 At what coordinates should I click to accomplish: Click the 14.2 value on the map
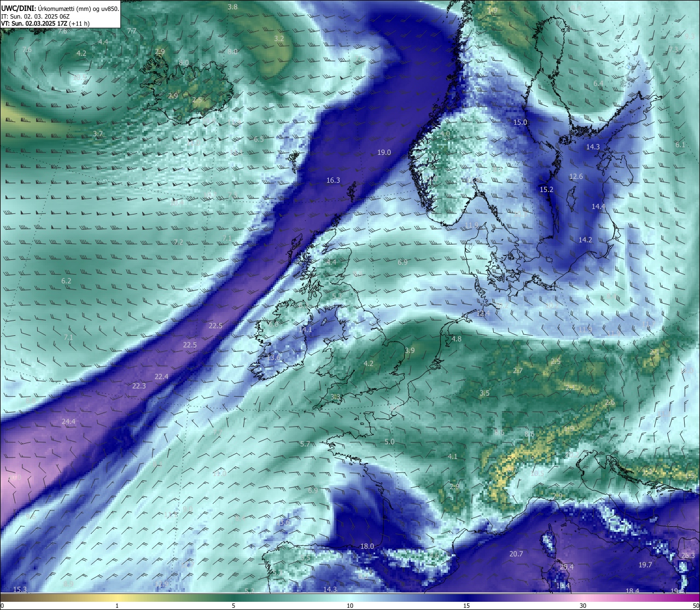click(x=585, y=240)
